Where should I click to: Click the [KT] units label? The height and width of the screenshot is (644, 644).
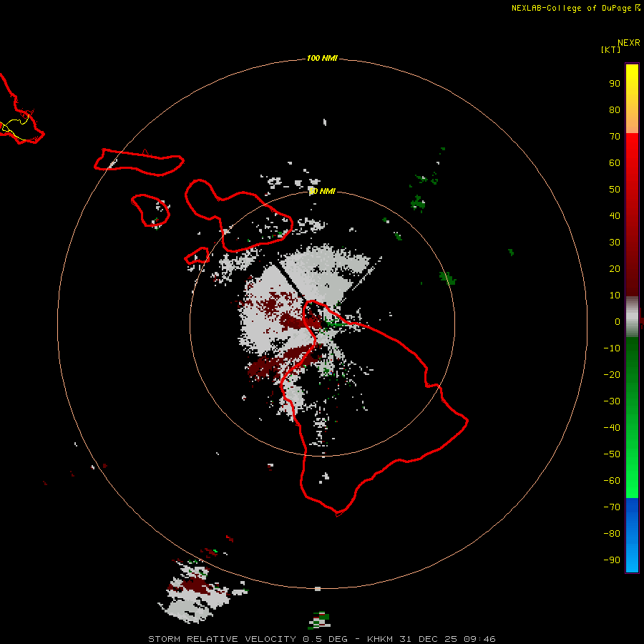point(611,49)
